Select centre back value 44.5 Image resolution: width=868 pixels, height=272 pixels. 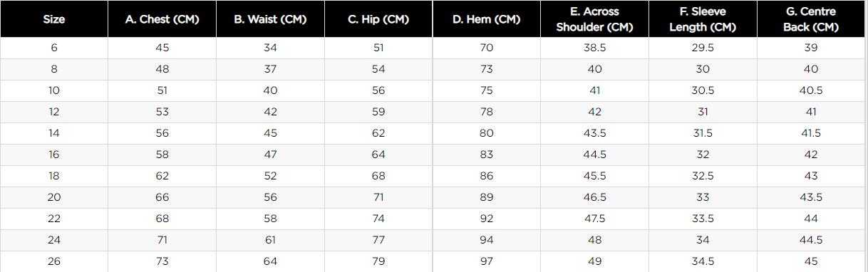tap(811, 240)
